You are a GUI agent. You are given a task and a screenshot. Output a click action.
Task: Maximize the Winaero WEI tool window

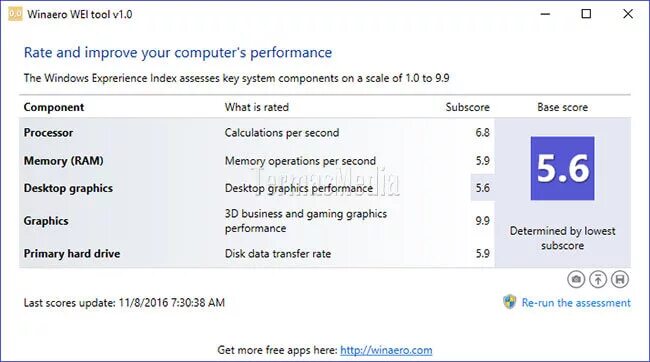point(586,14)
